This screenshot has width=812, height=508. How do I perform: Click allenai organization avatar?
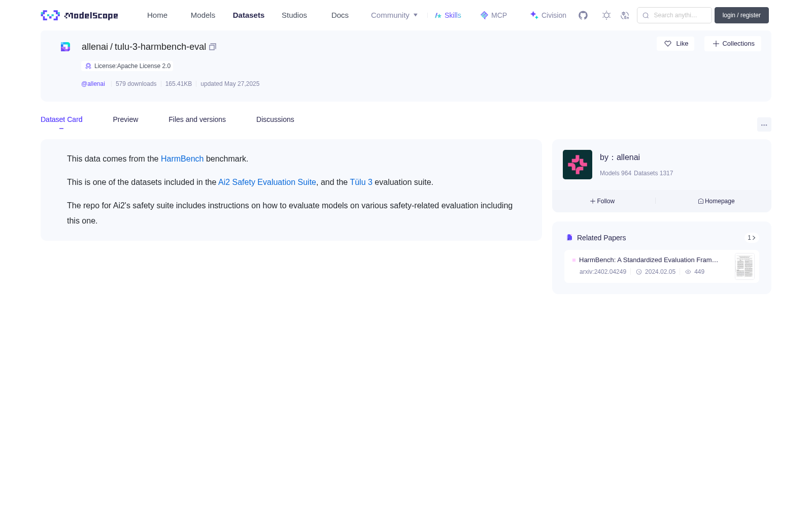pyautogui.click(x=578, y=165)
